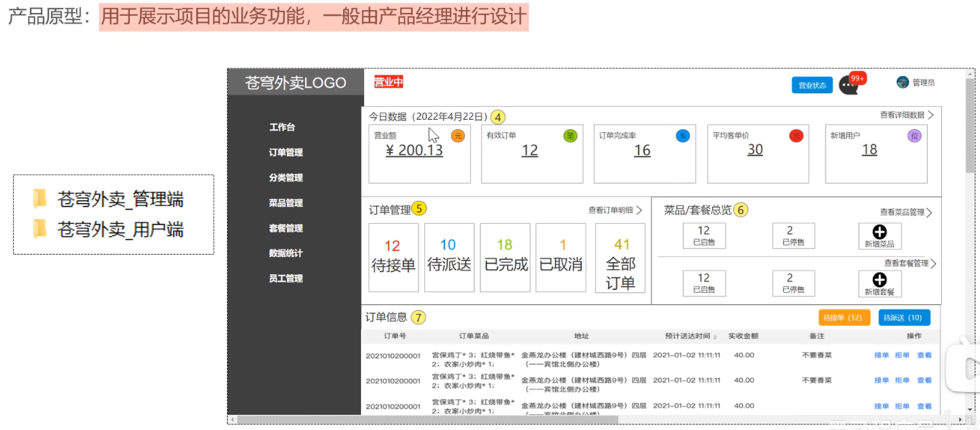Click the plus icon for 新增菜品
Viewport: 980px width, 430px height.
879,232
